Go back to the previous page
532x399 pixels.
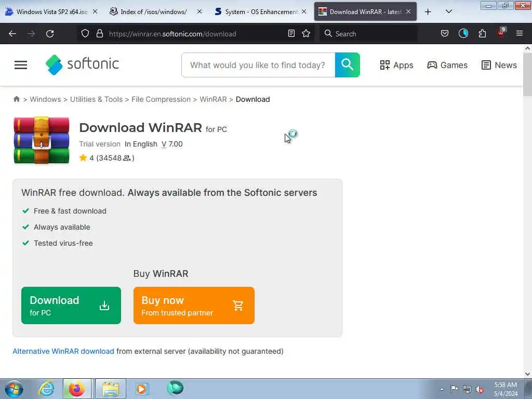tap(12, 34)
